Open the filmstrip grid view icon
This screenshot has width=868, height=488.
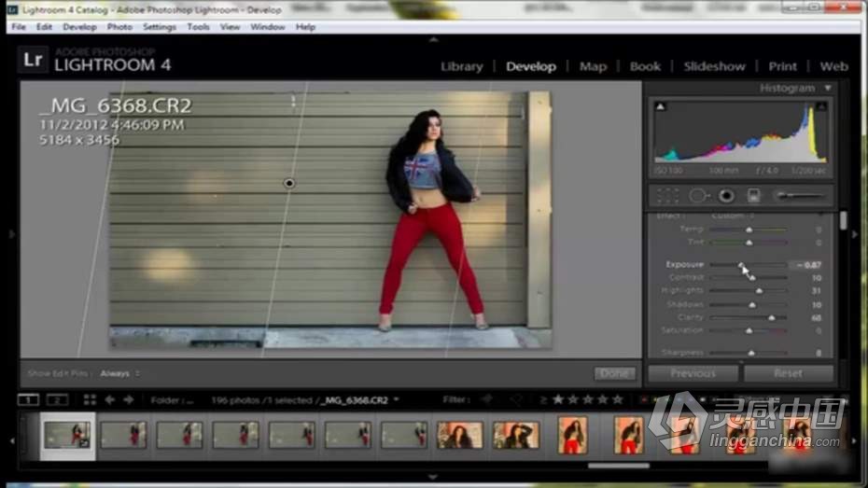tap(90, 399)
